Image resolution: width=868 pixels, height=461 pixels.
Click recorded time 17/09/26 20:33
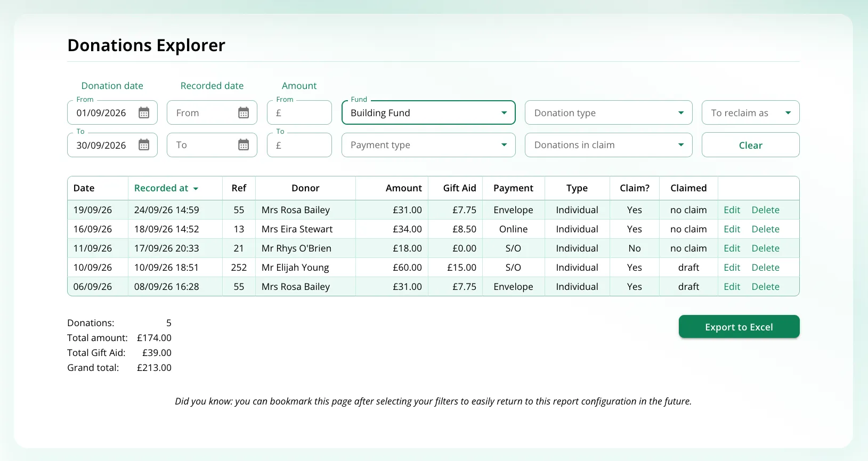click(x=166, y=248)
